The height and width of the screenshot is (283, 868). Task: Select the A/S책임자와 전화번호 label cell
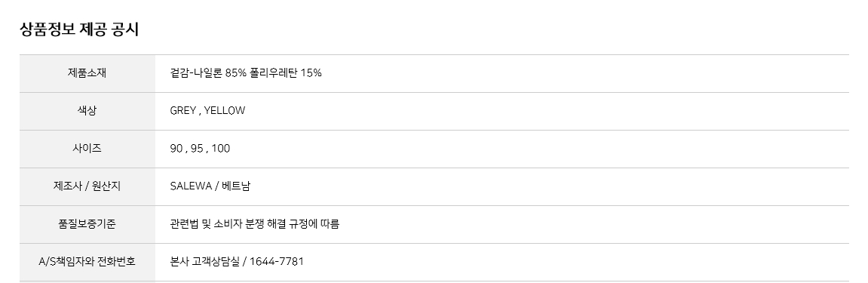coord(87,261)
